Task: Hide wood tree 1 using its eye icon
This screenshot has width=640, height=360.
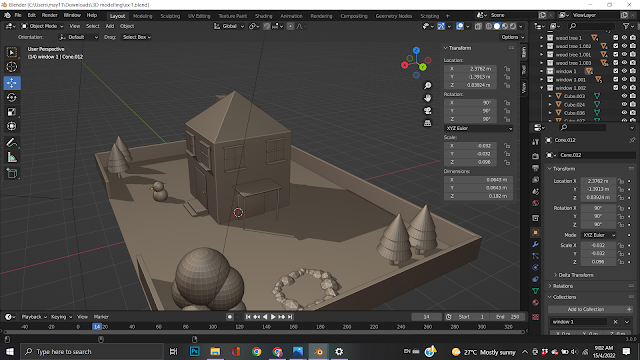Action: click(624, 38)
